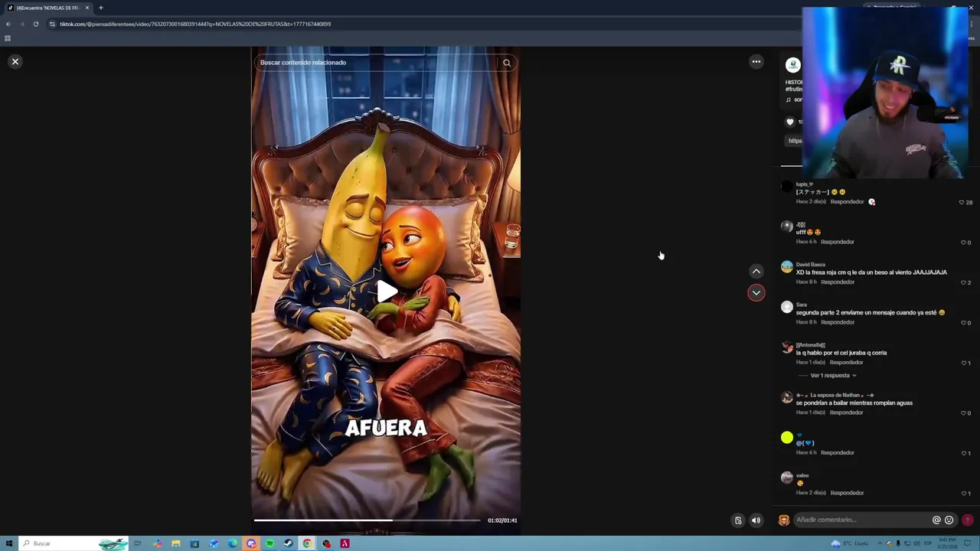The image size is (980, 551).
Task: Click the site info icon in the address bar
Action: pos(52,24)
